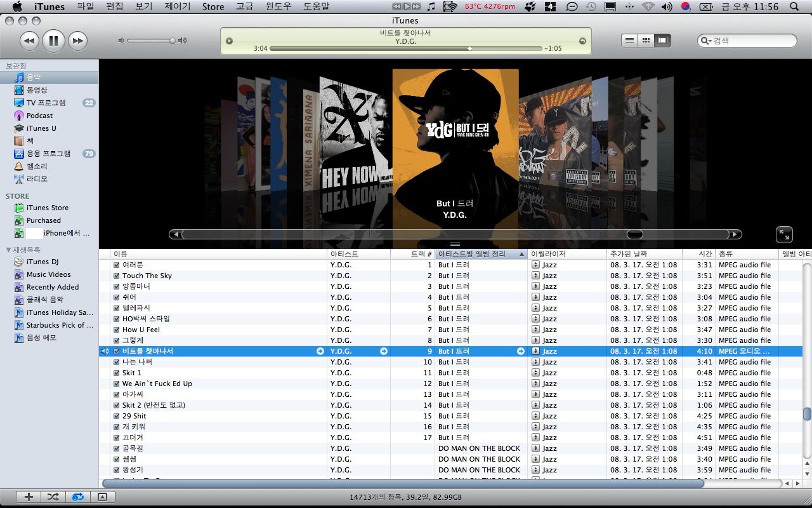This screenshot has height=508, width=812.
Task: Click the song progress bar position marker
Action: pyautogui.click(x=469, y=48)
